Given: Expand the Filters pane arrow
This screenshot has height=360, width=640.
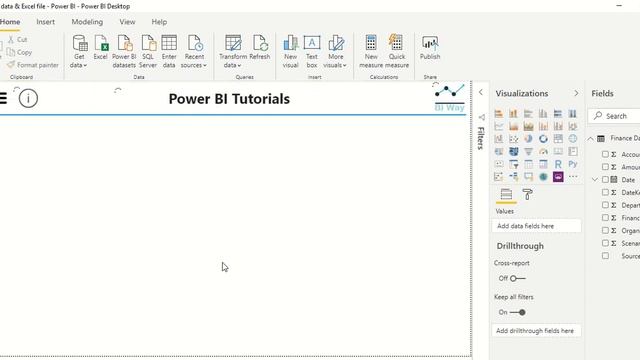Looking at the screenshot, I should [x=481, y=92].
